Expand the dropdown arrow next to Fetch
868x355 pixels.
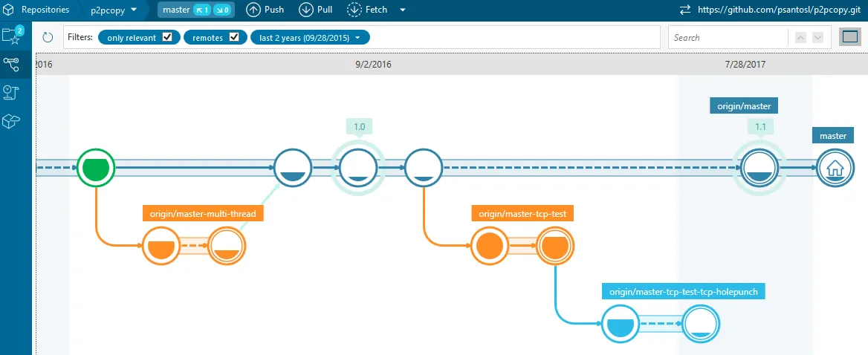(403, 10)
